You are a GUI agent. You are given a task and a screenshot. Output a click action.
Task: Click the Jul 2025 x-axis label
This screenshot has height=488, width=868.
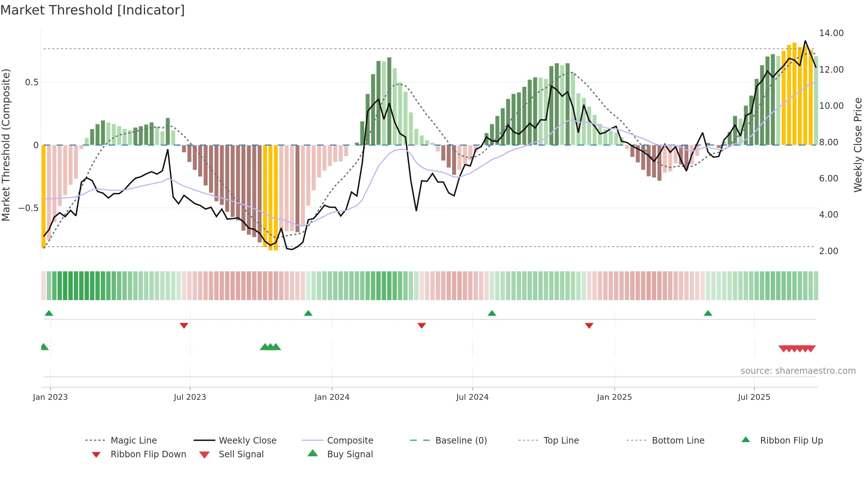point(754,397)
